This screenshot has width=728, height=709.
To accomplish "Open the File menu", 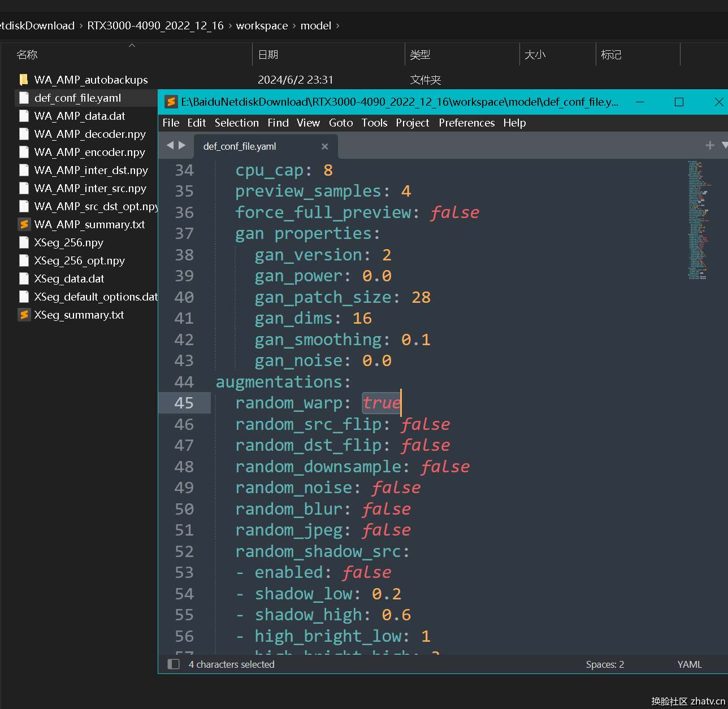I will tap(171, 123).
